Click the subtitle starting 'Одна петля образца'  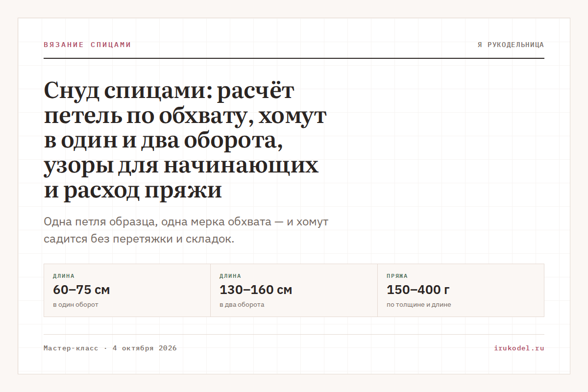(x=186, y=230)
